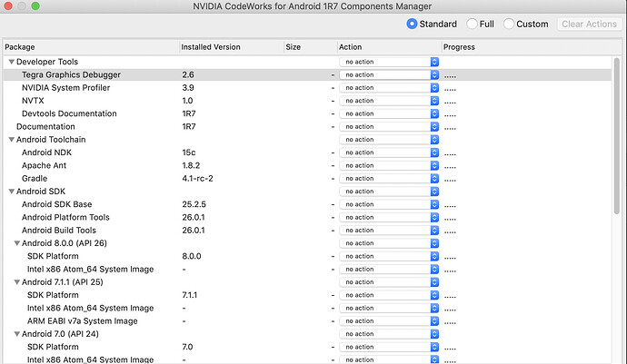
Task: Open action dropdown for Android SDK group
Action: 389,192
